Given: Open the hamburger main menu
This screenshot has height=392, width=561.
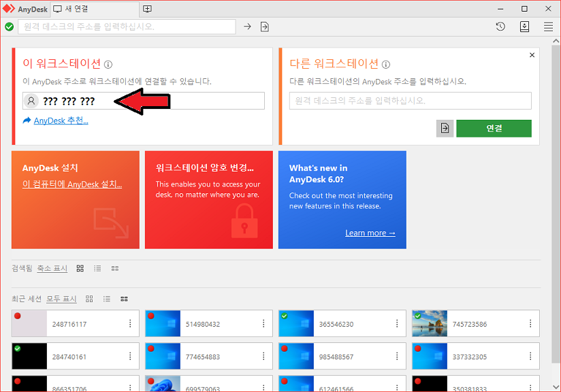Looking at the screenshot, I should pyautogui.click(x=548, y=27).
